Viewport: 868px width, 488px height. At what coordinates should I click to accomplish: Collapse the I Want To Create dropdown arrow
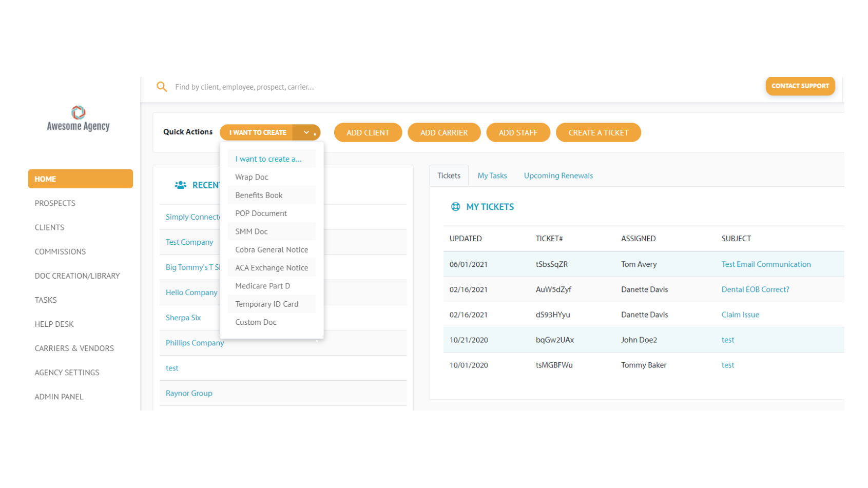pos(306,132)
